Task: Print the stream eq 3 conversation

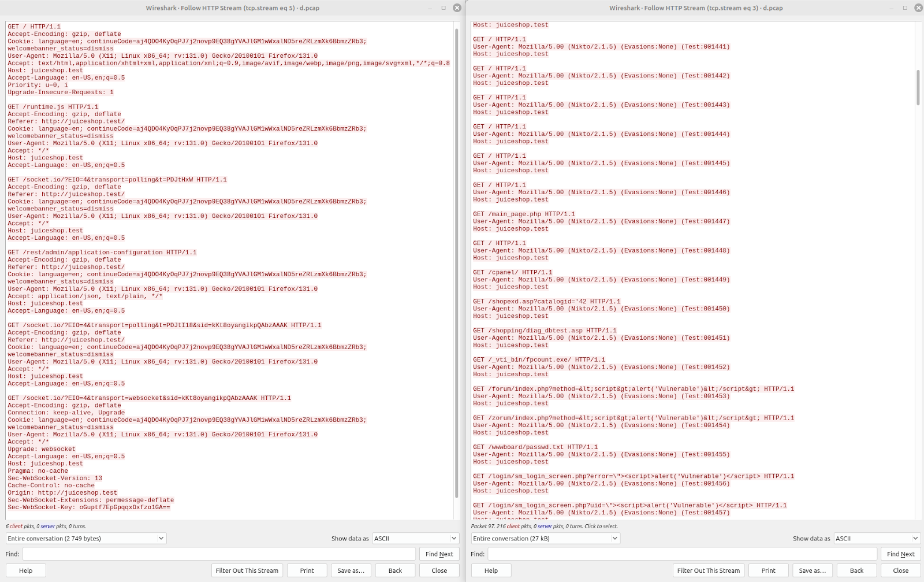Action: click(x=769, y=570)
